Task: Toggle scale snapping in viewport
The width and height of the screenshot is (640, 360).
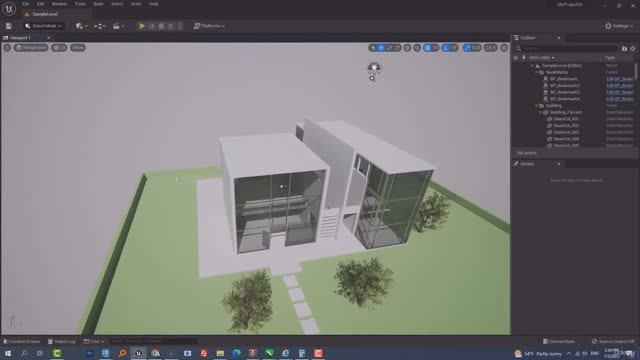Action: coord(467,48)
